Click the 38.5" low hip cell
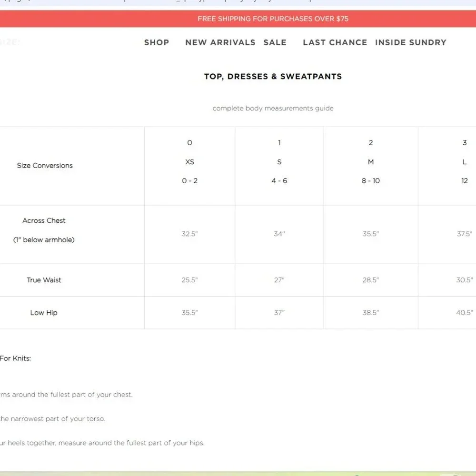 coord(371,312)
